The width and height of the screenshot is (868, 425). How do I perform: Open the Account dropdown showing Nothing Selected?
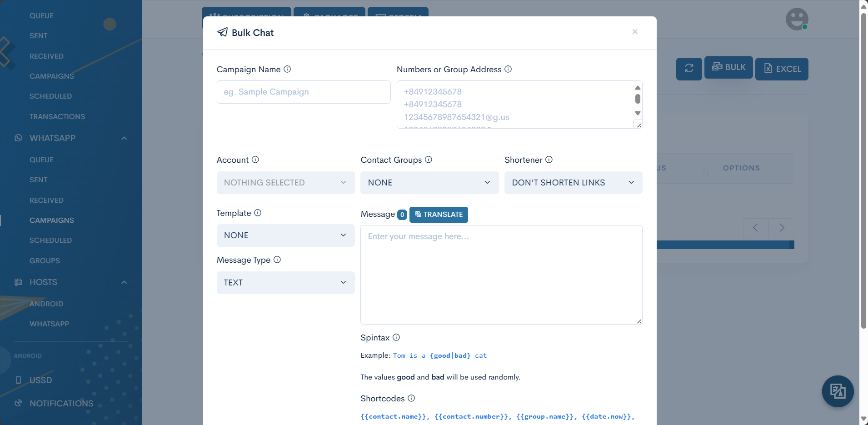[x=285, y=183]
